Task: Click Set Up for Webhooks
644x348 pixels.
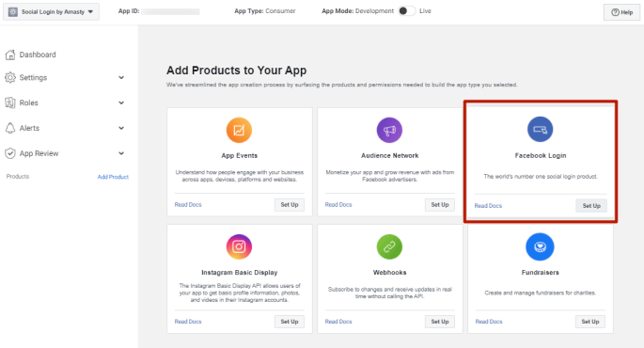Action: 440,322
